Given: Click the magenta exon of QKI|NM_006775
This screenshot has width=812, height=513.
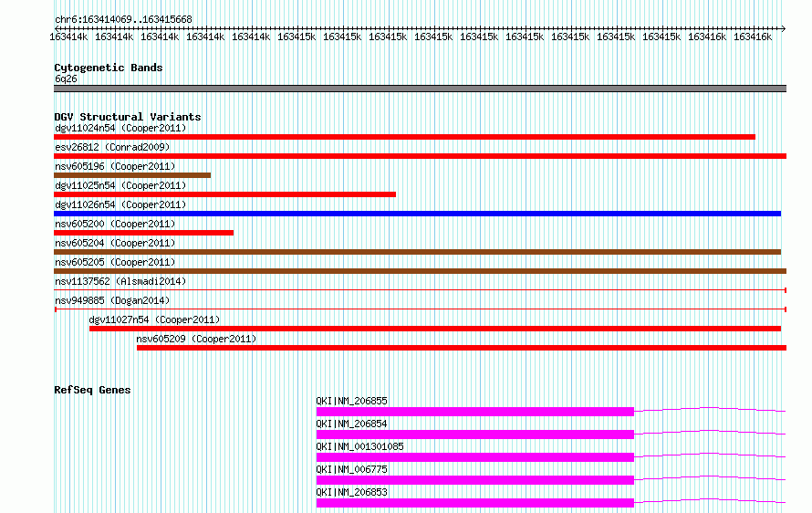Looking at the screenshot, I should (x=474, y=480).
